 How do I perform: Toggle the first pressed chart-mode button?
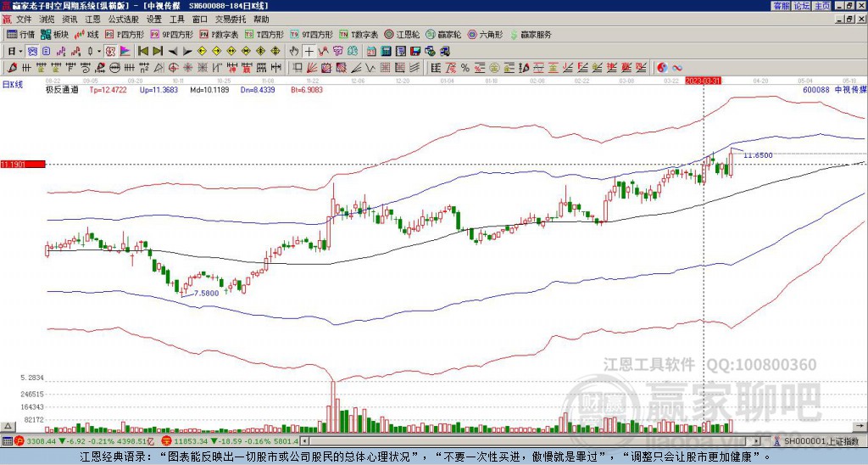tap(33, 52)
